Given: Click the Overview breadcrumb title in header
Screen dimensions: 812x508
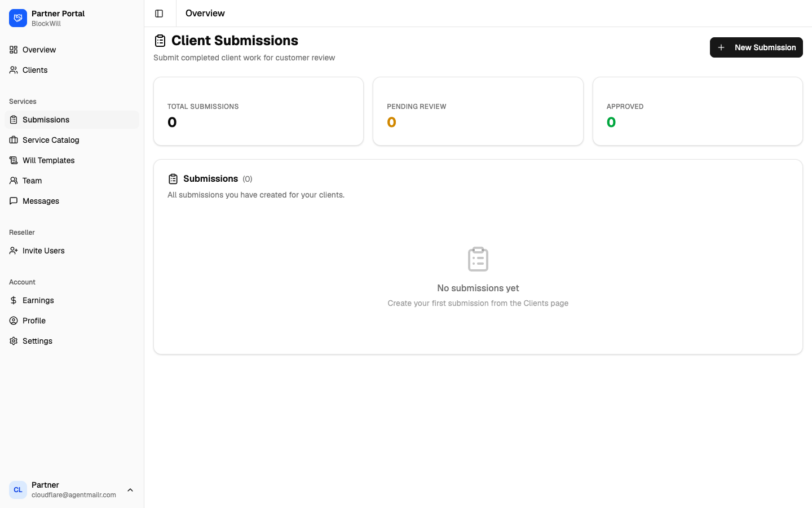Looking at the screenshot, I should pos(205,13).
